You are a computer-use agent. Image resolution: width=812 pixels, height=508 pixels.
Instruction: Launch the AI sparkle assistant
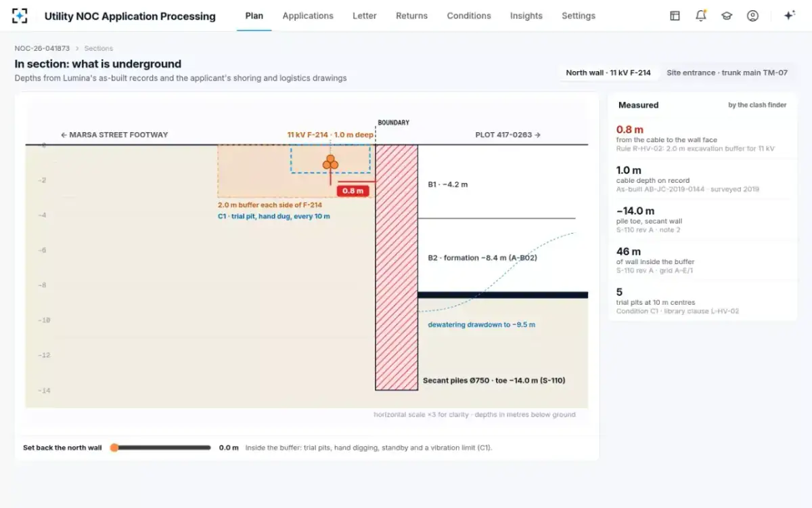tap(789, 16)
